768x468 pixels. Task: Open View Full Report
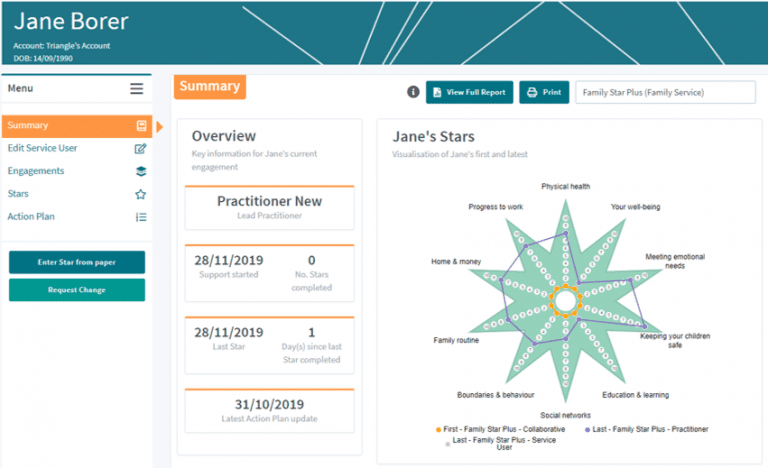pyautogui.click(x=470, y=92)
